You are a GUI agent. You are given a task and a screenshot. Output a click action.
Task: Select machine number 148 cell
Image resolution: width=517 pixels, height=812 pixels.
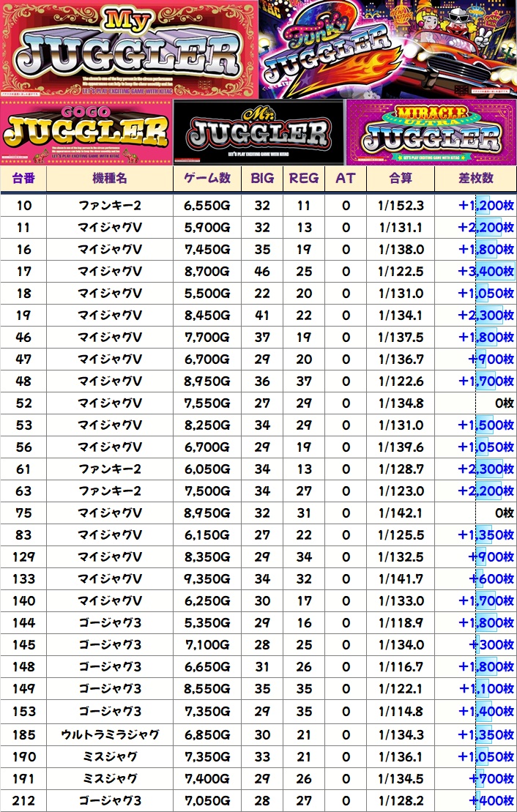click(23, 666)
